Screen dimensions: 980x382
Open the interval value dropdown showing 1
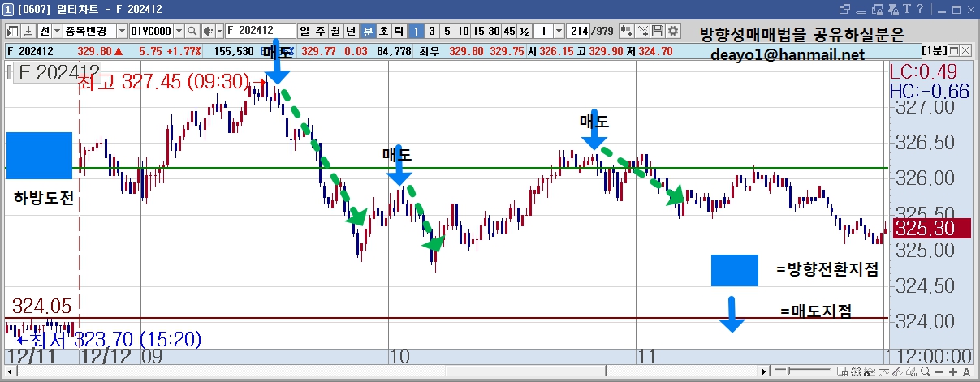click(x=559, y=31)
